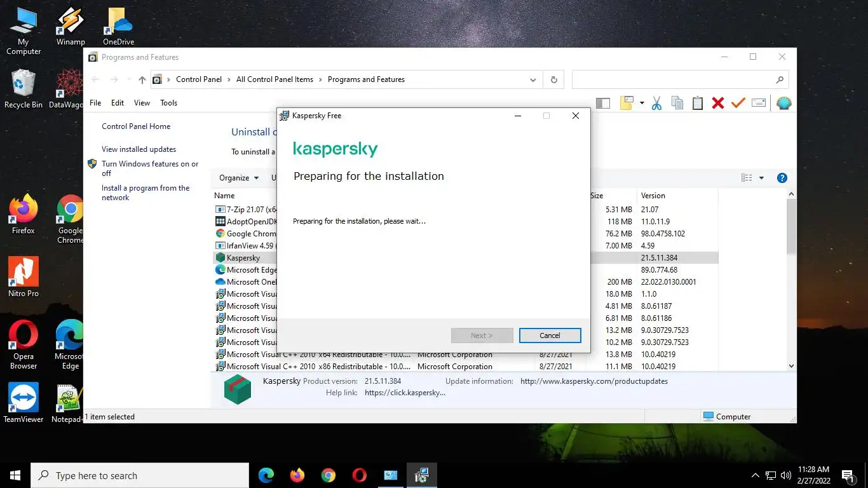This screenshot has height=488, width=868.
Task: Click the scrollbar down arrow in the program list
Action: (791, 365)
